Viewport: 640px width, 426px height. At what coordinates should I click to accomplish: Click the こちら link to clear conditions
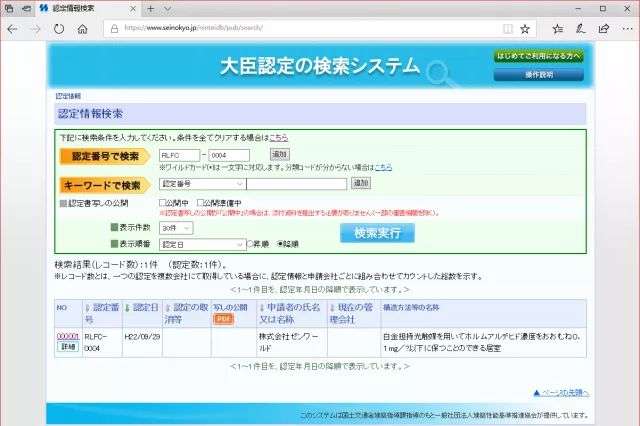click(x=278, y=138)
